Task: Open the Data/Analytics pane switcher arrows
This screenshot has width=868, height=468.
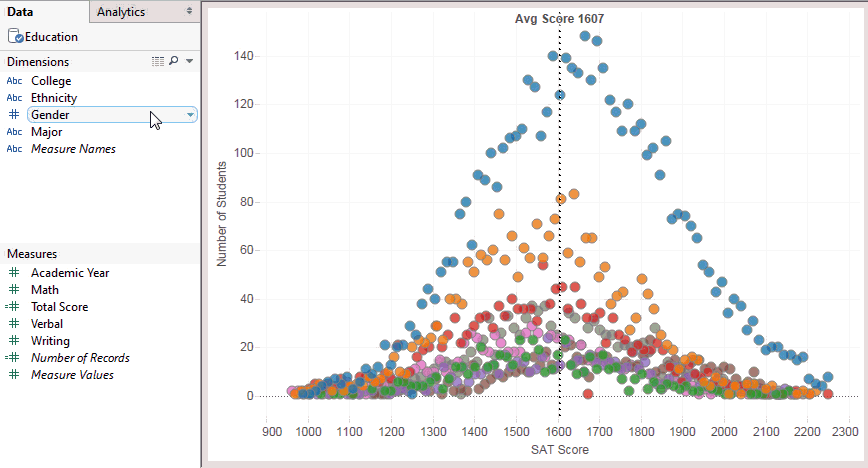Action: click(189, 11)
